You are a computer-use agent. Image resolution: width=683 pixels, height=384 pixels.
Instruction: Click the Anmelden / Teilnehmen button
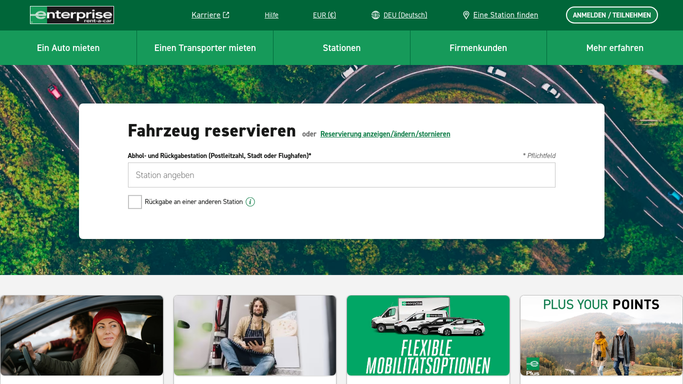point(612,15)
